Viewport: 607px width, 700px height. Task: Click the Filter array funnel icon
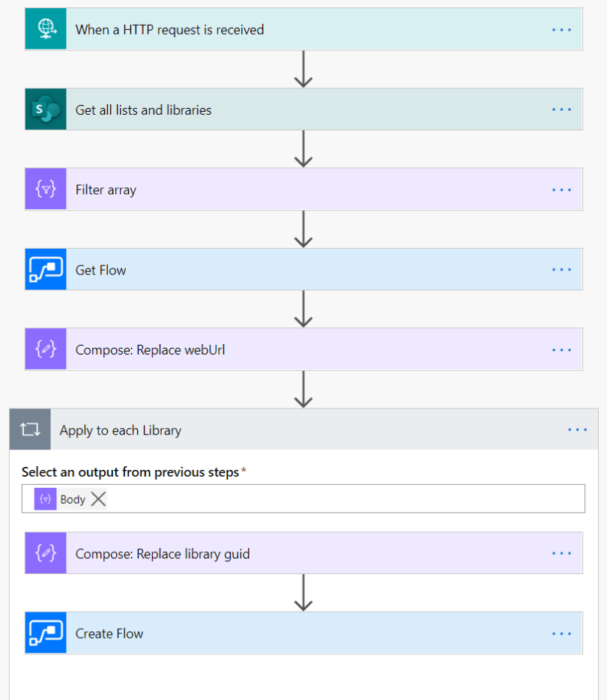pos(46,190)
